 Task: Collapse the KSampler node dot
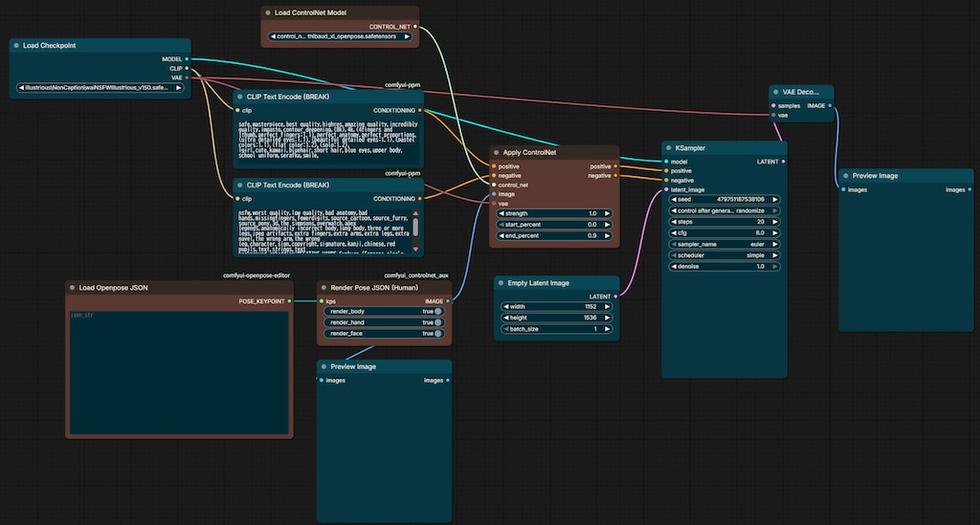point(669,148)
